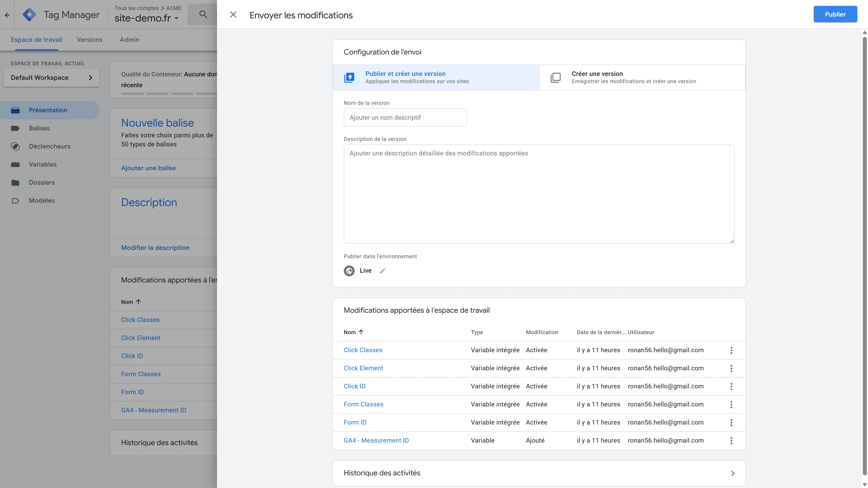
Task: Open three-dot menu for Form ID row
Action: [731, 422]
